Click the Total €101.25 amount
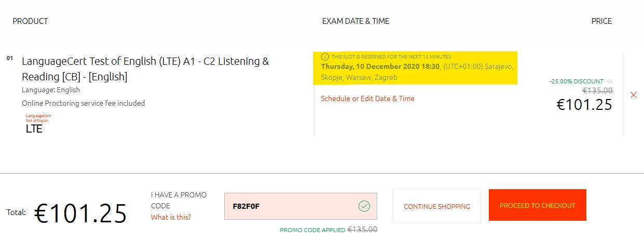 (x=80, y=213)
